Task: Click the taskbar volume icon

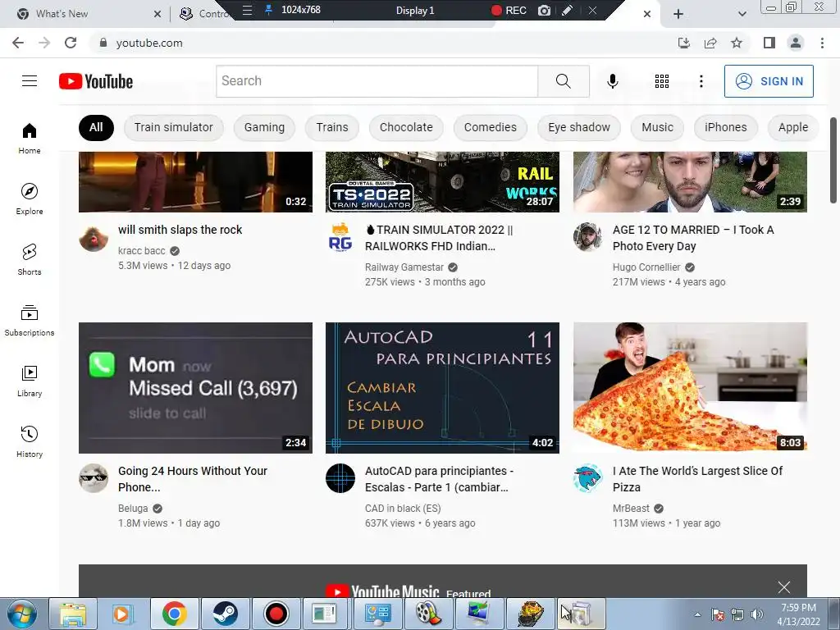Action: 757,614
